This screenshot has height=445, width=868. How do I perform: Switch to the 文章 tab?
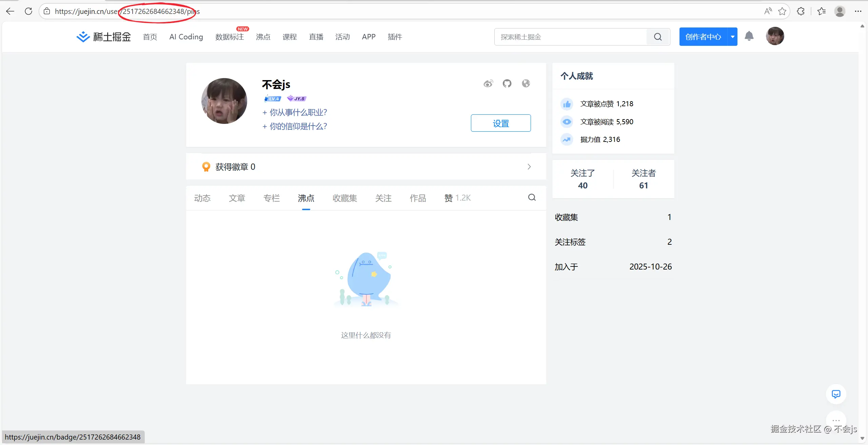click(237, 198)
